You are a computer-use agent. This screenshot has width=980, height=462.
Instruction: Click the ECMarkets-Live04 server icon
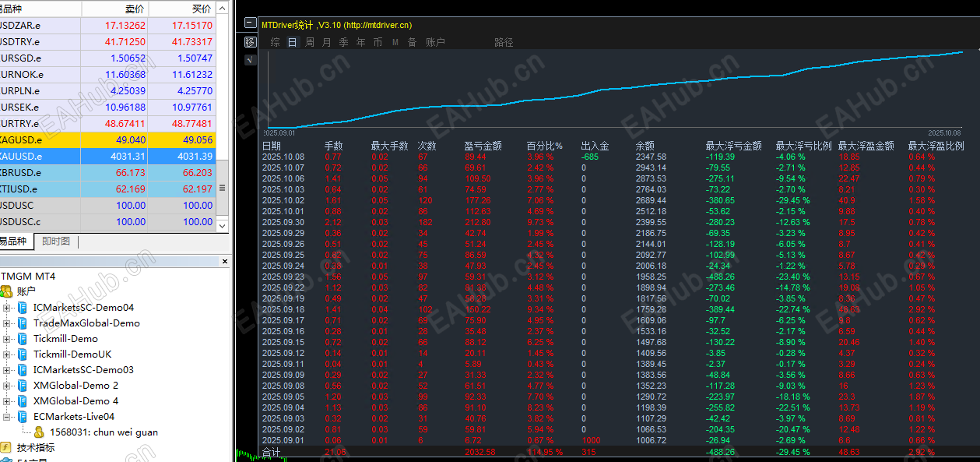[22, 417]
